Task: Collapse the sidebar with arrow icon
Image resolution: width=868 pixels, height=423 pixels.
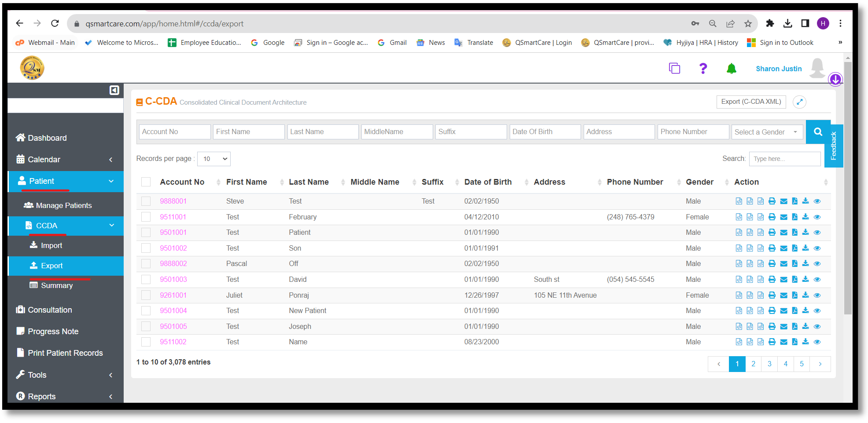Action: pyautogui.click(x=114, y=90)
